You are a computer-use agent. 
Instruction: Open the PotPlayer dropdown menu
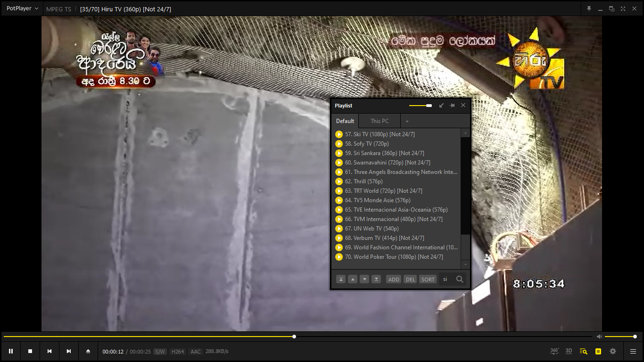pyautogui.click(x=22, y=8)
